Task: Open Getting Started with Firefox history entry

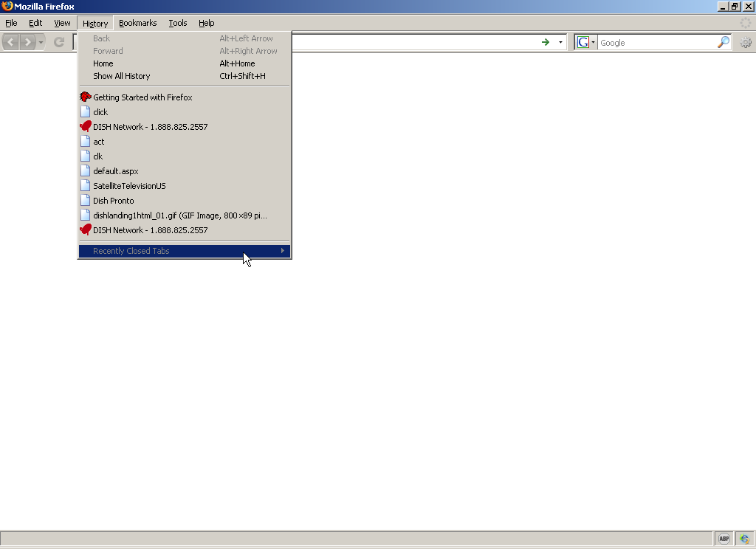Action: pyautogui.click(x=184, y=97)
